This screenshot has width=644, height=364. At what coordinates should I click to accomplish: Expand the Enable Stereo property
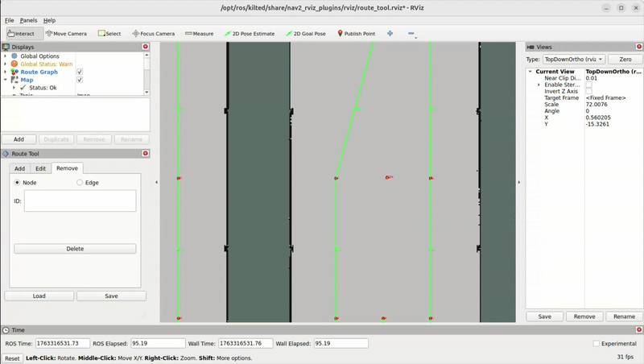(539, 85)
